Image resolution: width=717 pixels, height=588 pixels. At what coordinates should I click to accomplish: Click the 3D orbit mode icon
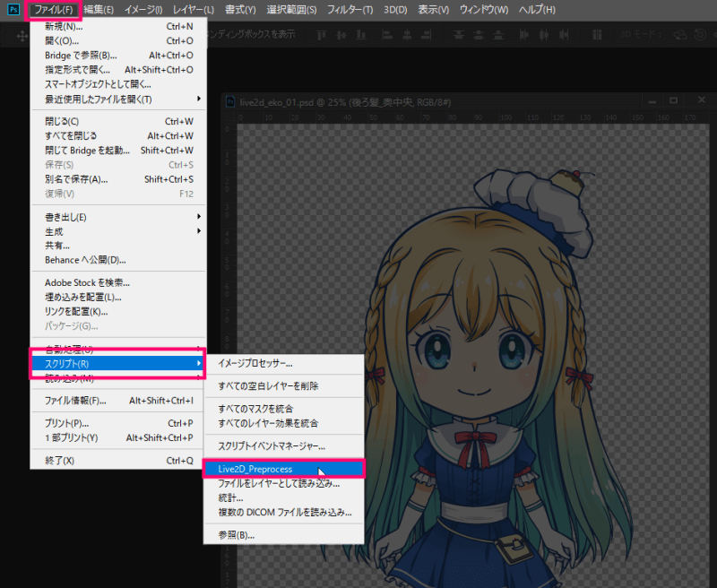point(680,35)
